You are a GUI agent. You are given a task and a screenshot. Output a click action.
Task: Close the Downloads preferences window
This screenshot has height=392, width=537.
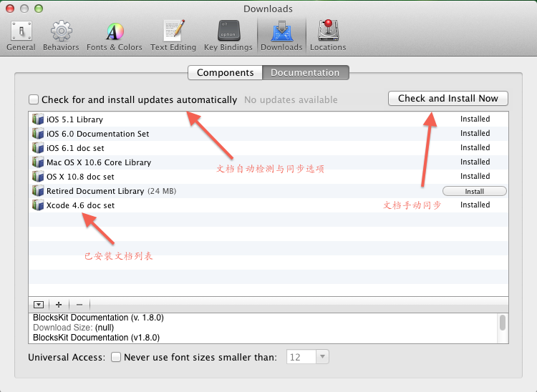click(10, 9)
